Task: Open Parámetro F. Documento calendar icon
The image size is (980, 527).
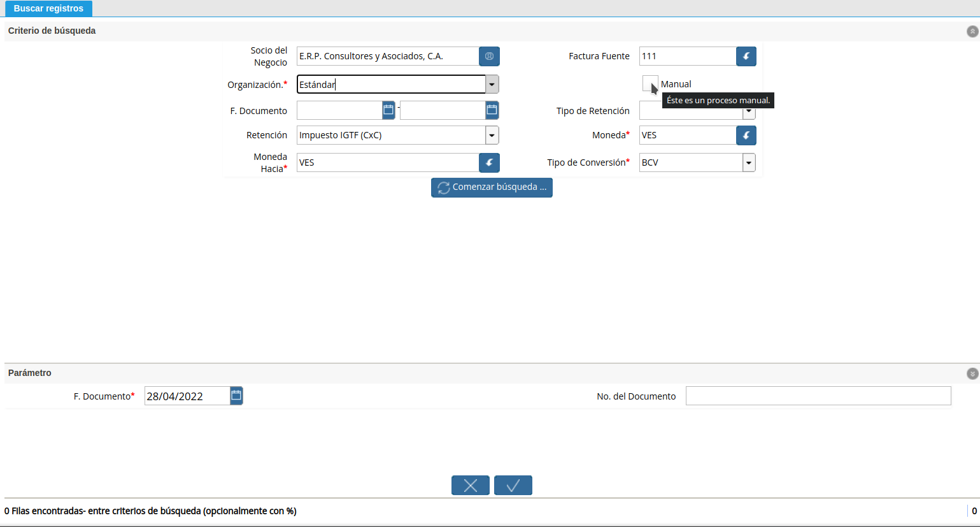Action: pos(236,396)
